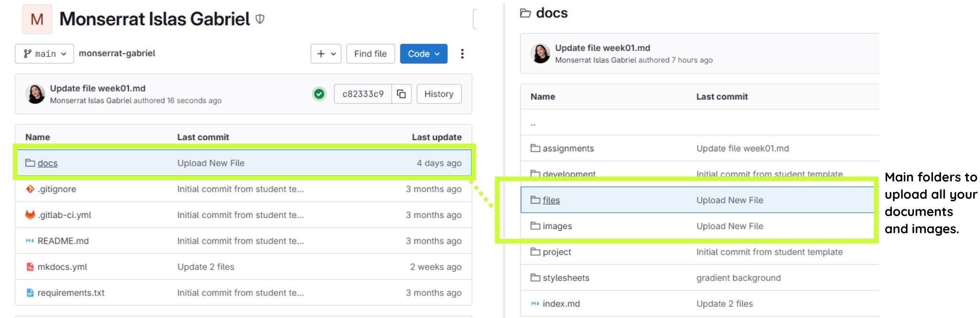Click the project visibility shield icon
This screenshot has height=318, width=980.
[260, 19]
